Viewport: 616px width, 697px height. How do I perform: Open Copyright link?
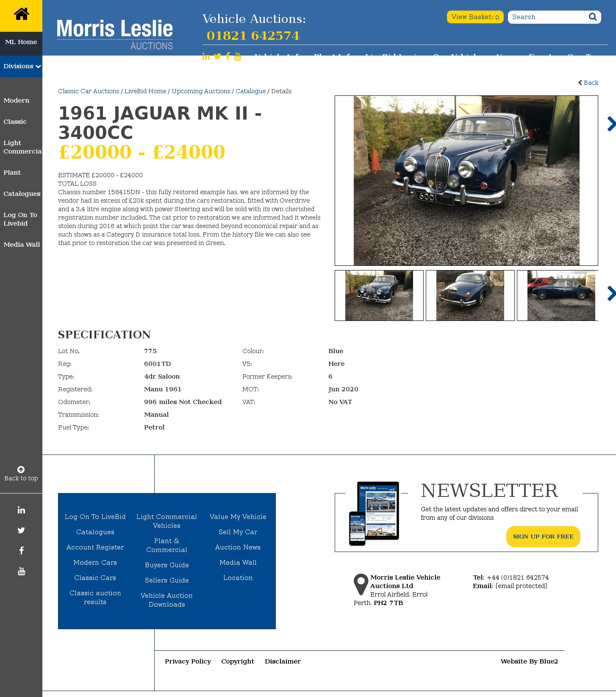[x=238, y=661]
